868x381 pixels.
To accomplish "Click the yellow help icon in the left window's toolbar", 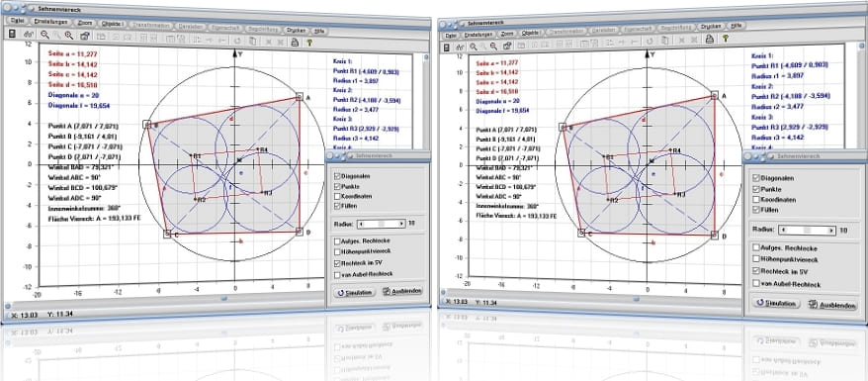I will pyautogui.click(x=310, y=41).
